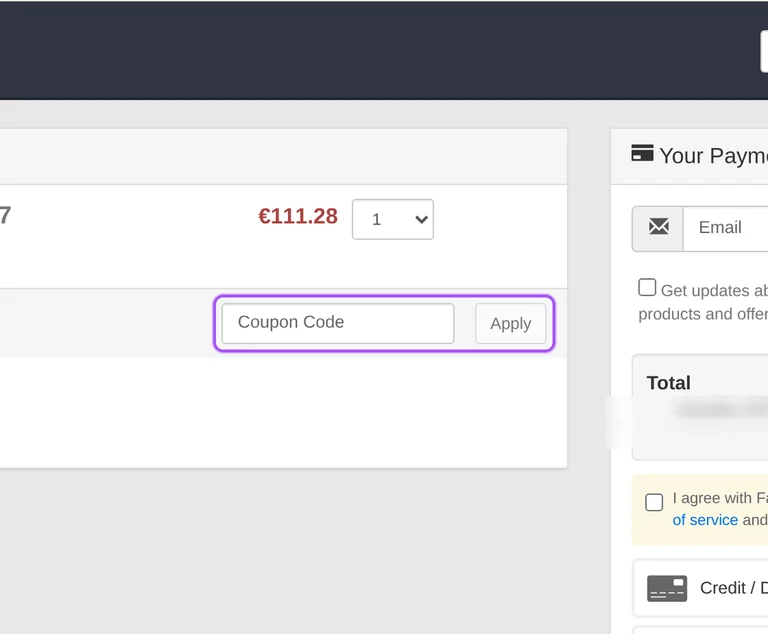Click the Your Payment panel heading
768x634 pixels.
point(713,156)
